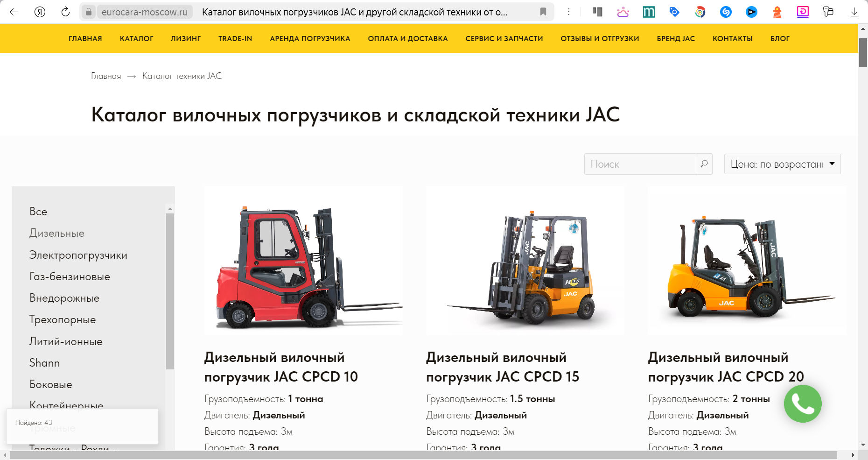Image resolution: width=868 pixels, height=460 pixels.
Task: Open the price sorting dropdown
Action: click(x=782, y=164)
